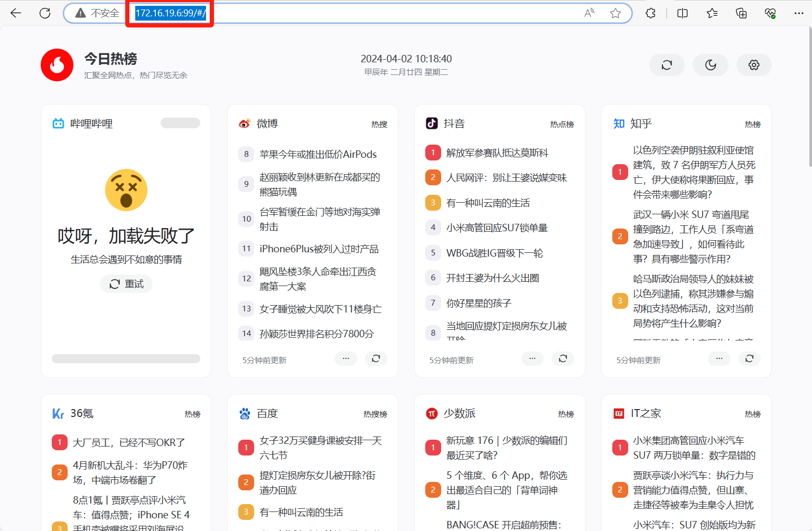Screen dimensions: 812x531
Task: Refresh the Zhihu hot list card
Action: (x=749, y=359)
